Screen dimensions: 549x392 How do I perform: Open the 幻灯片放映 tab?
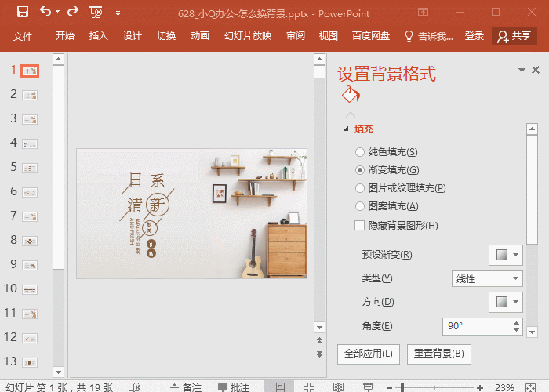248,36
